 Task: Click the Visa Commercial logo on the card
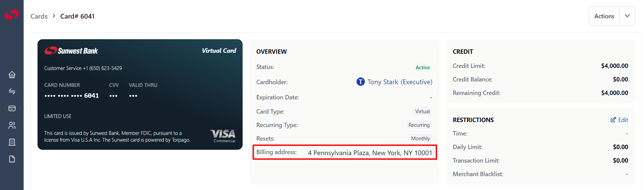[x=223, y=136]
